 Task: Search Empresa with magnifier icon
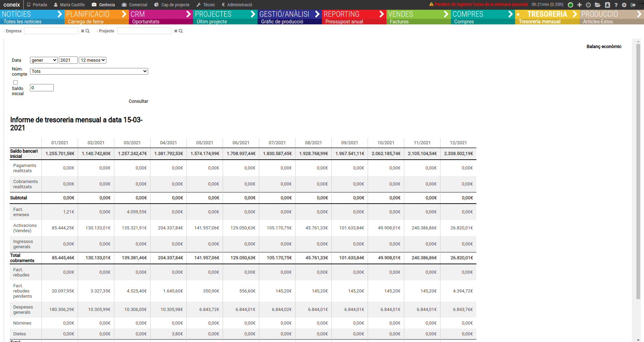pyautogui.click(x=88, y=31)
